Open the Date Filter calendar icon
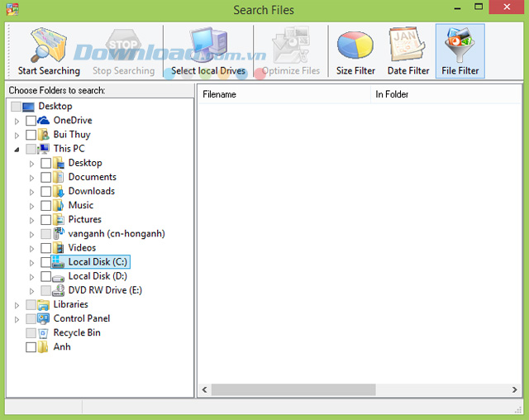The height and width of the screenshot is (420, 529). [x=407, y=44]
